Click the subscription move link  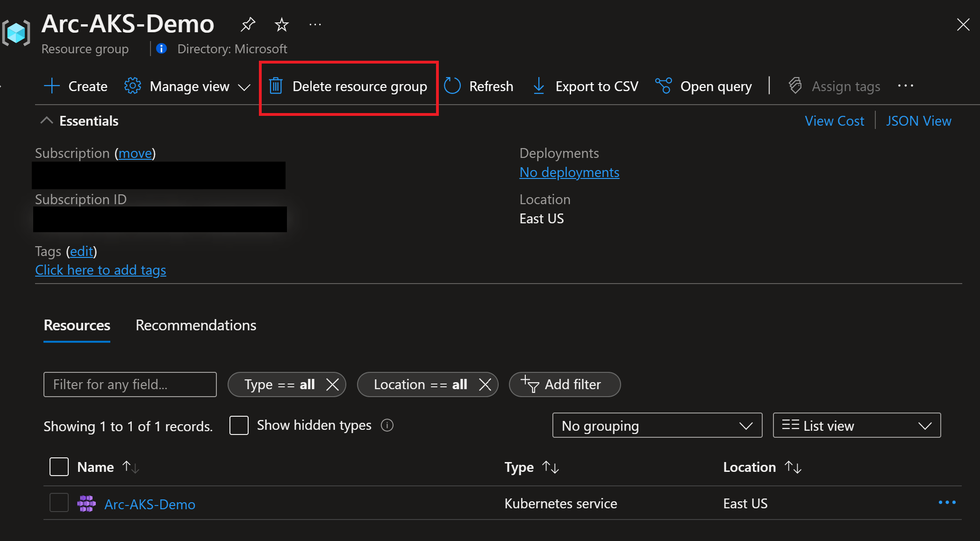(x=135, y=153)
